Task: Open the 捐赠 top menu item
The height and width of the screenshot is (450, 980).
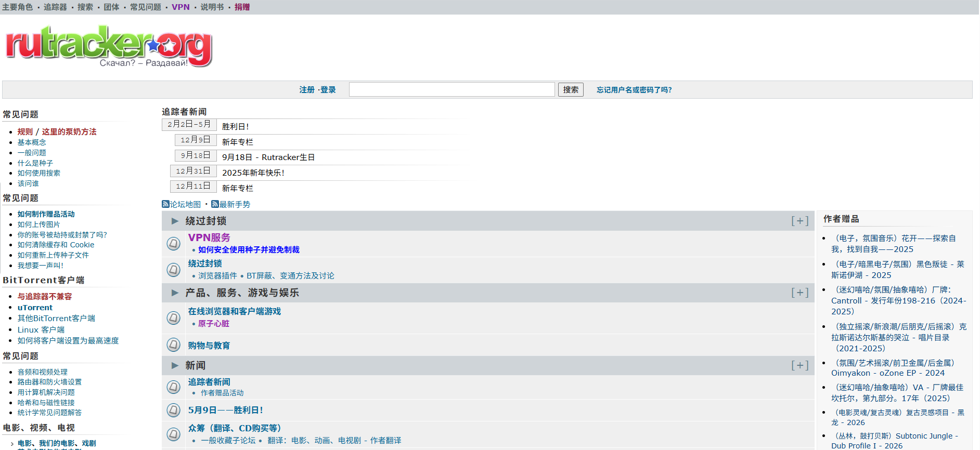Action: (242, 7)
